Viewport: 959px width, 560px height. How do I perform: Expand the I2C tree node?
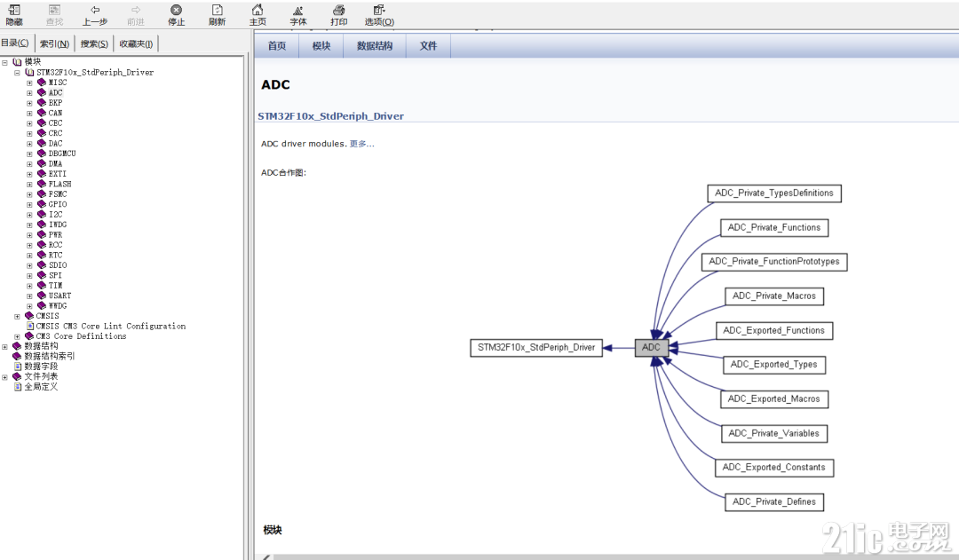[x=29, y=215]
